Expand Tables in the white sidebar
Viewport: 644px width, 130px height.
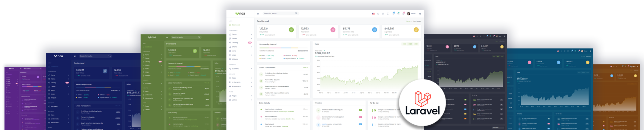coord(241,39)
